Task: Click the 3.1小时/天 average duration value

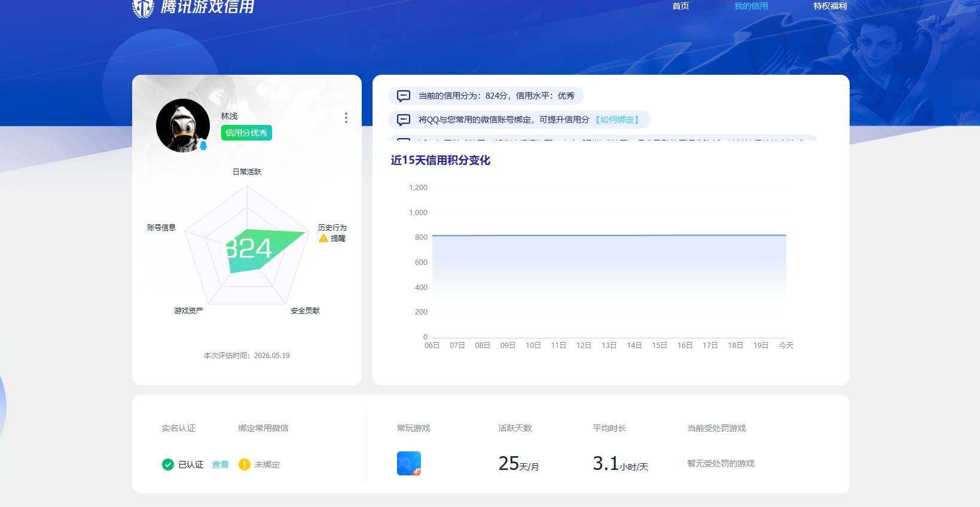Action: coord(620,463)
